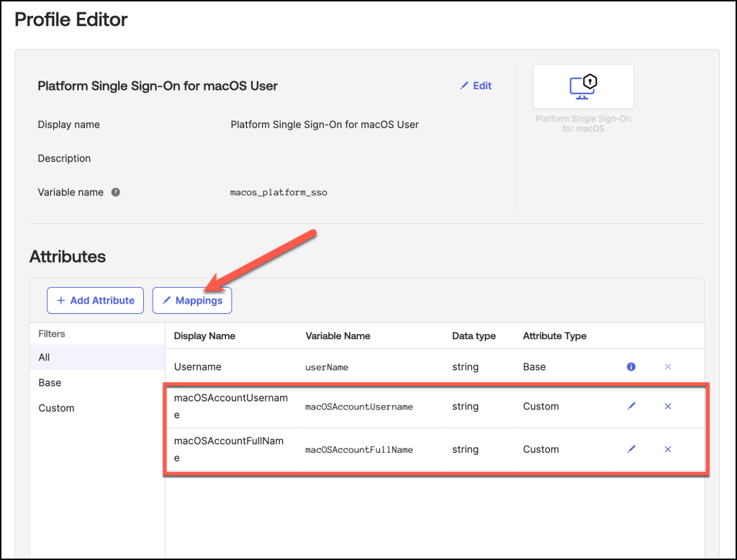This screenshot has height=560, width=737.
Task: Open the info icon for Username attribute
Action: point(631,367)
